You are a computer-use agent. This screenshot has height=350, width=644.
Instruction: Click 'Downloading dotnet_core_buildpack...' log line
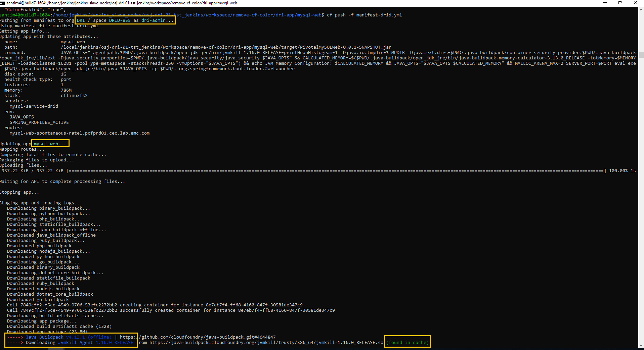coord(55,273)
